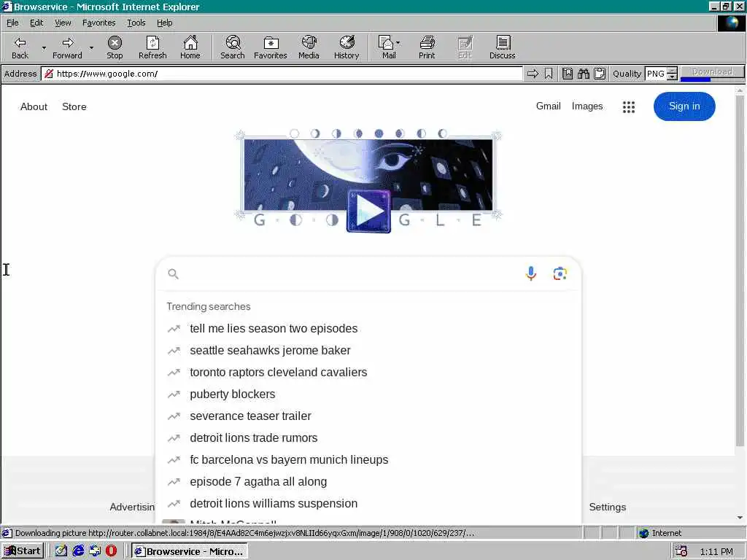Open the Store link
This screenshot has width=747, height=560.
pos(74,106)
